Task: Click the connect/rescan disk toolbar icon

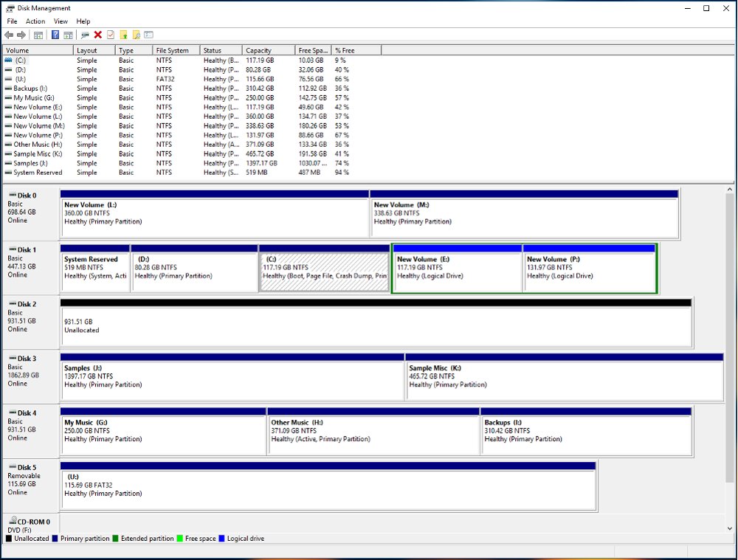Action: (x=85, y=35)
